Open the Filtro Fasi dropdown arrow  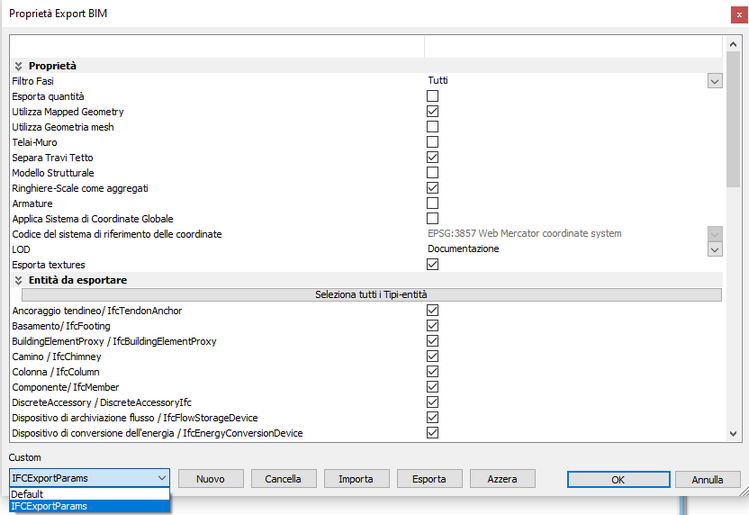[715, 81]
